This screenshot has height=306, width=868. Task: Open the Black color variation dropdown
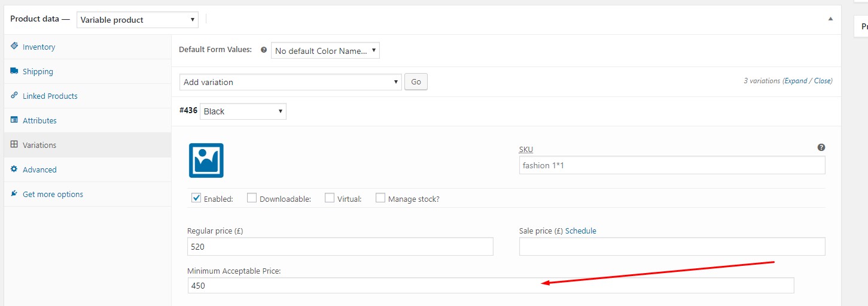tap(243, 111)
